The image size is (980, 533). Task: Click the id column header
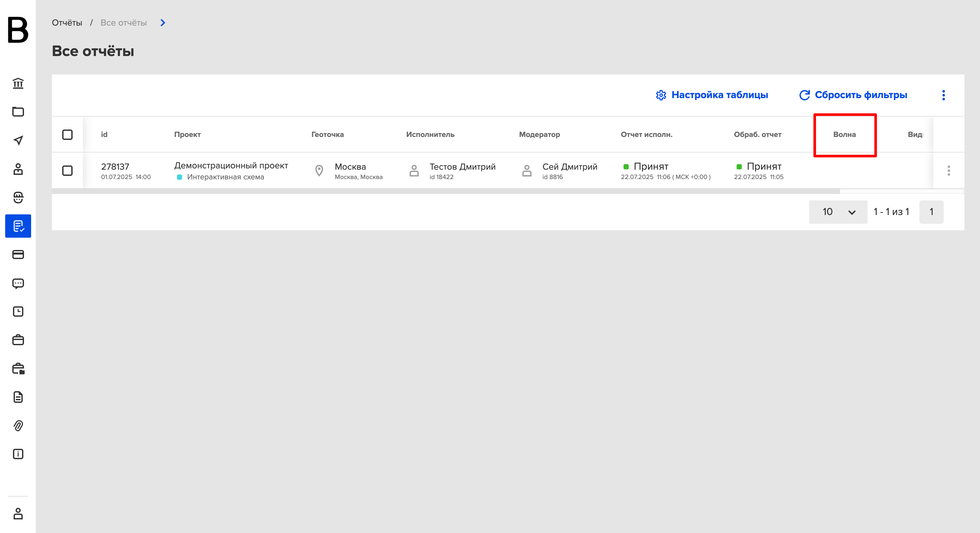pyautogui.click(x=104, y=135)
